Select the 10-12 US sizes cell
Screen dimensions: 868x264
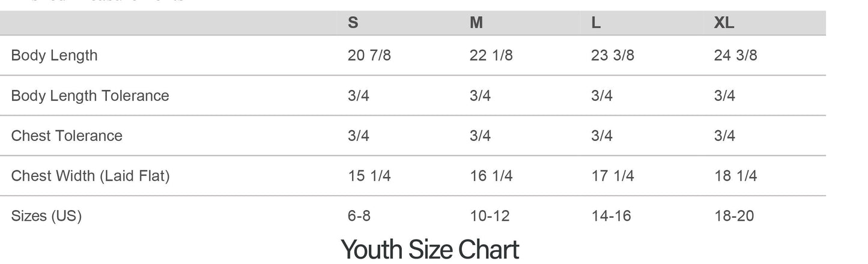coord(490,216)
